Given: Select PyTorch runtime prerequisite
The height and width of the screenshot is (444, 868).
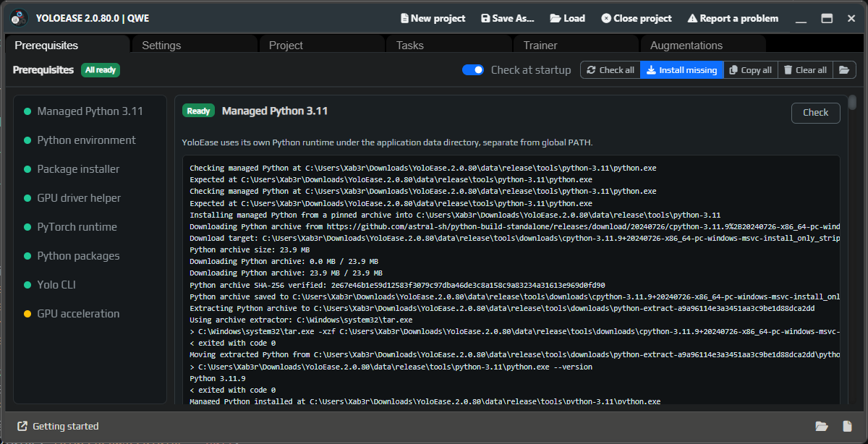Looking at the screenshot, I should click(x=90, y=227).
